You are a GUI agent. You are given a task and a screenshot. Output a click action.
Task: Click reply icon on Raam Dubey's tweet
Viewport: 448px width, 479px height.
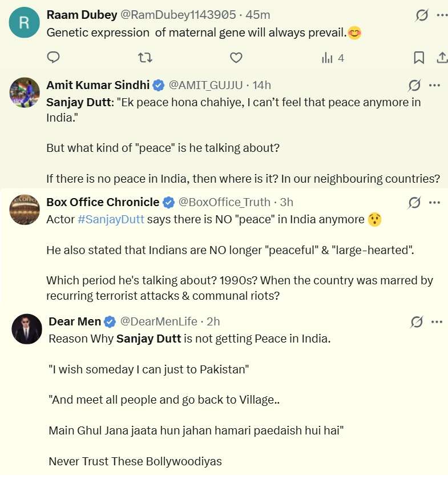pos(53,57)
